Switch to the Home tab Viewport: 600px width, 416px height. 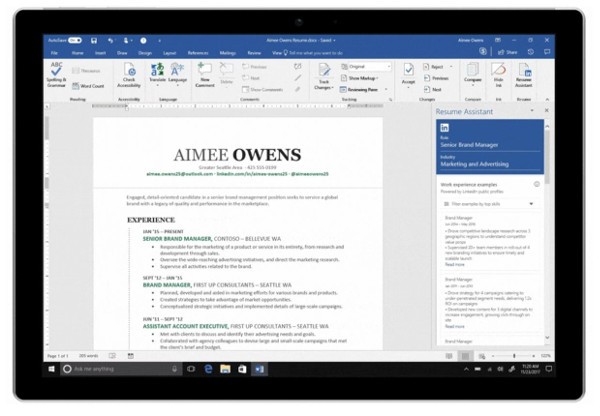point(77,53)
